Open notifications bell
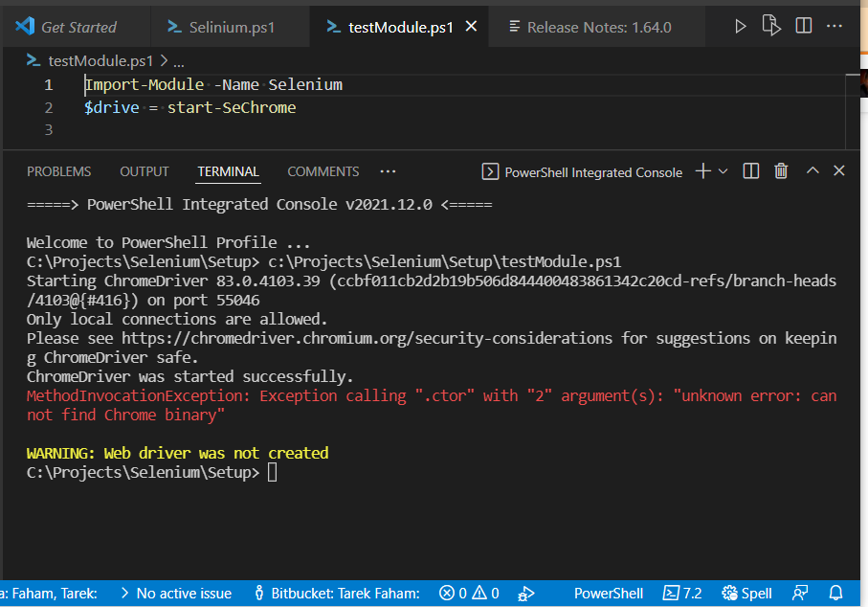 pos(835,594)
